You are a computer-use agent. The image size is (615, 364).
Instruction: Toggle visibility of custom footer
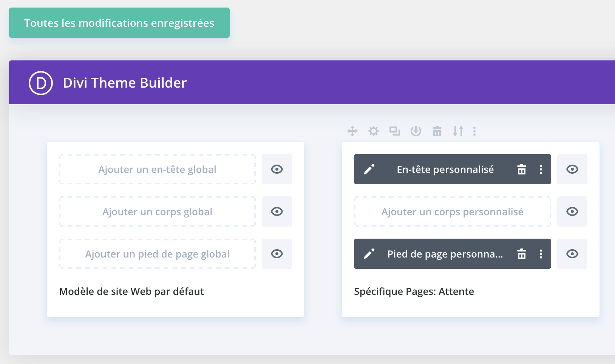572,254
